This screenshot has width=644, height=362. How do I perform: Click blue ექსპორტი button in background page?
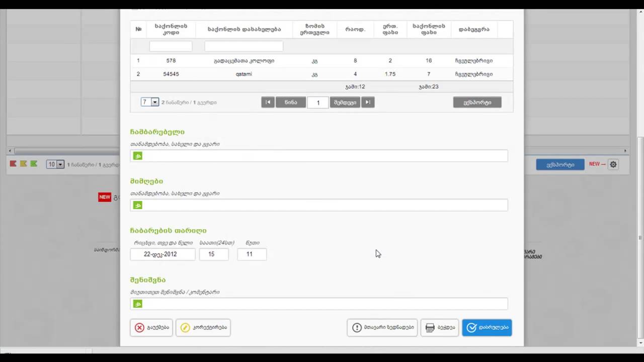click(560, 164)
